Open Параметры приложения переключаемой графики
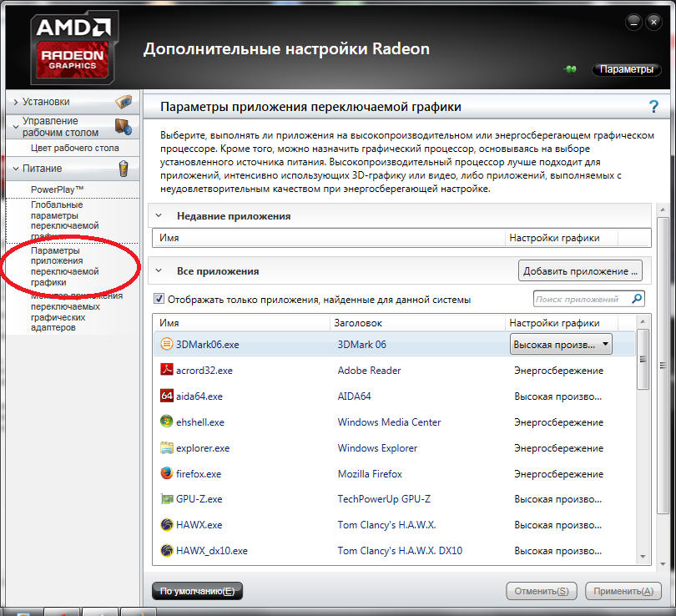This screenshot has width=676, height=616. (64, 266)
